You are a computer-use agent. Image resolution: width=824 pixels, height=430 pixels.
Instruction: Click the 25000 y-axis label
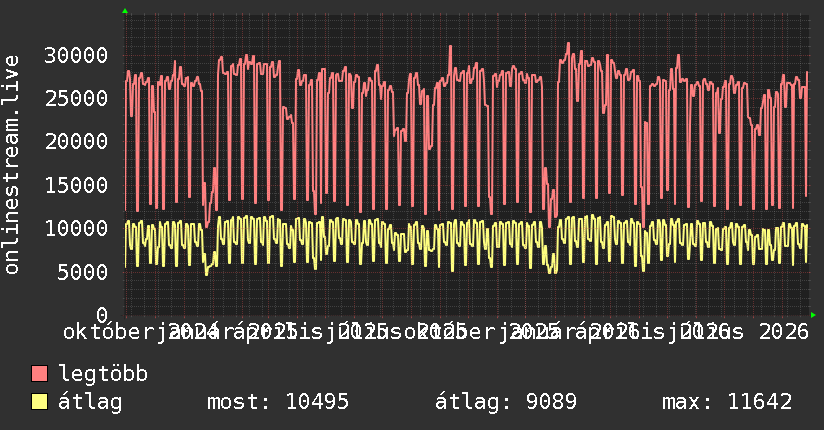76,98
